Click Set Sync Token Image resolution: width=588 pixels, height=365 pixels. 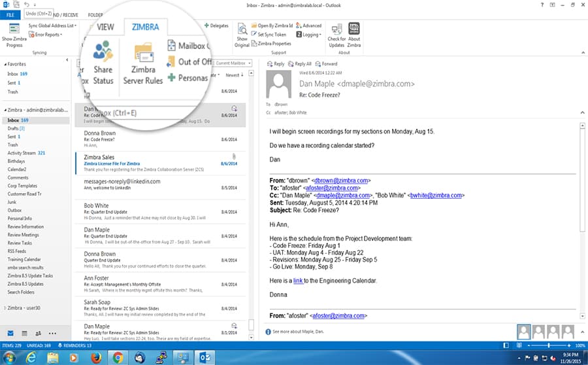coord(269,35)
